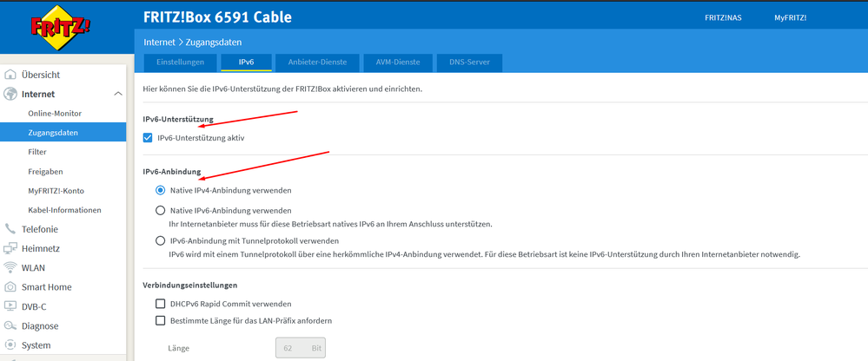Click the Smart Home icon
The image size is (868, 361).
coord(10,286)
